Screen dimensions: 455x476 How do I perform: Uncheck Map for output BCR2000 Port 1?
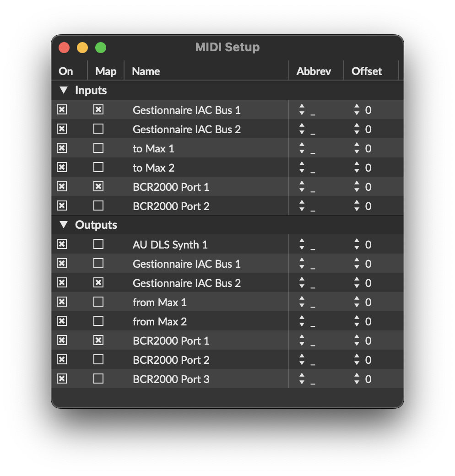[98, 341]
